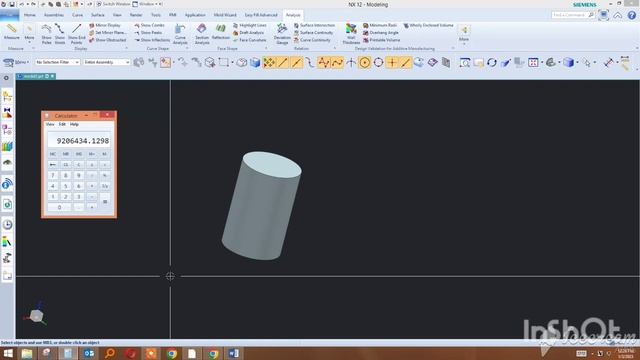Click the Zoom view icon in top toolbar

(464, 62)
